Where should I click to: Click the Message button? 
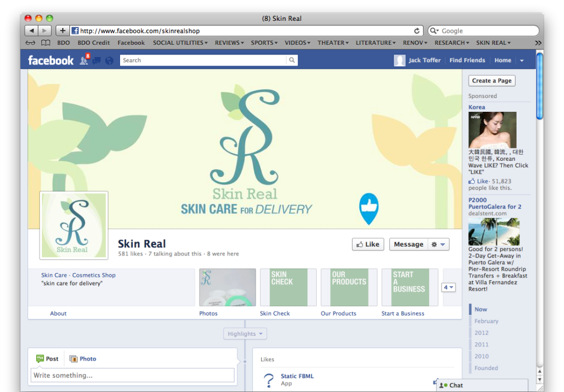tap(409, 244)
